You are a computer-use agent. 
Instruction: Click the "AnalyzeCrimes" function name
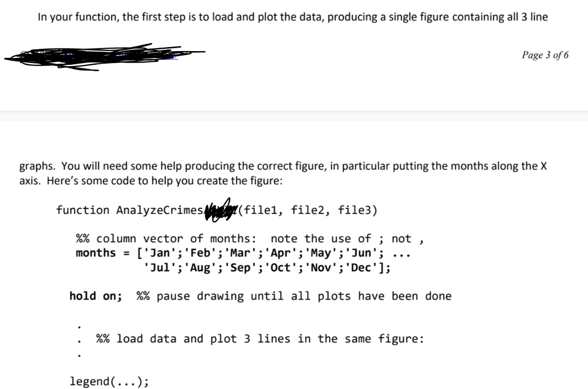click(x=160, y=210)
